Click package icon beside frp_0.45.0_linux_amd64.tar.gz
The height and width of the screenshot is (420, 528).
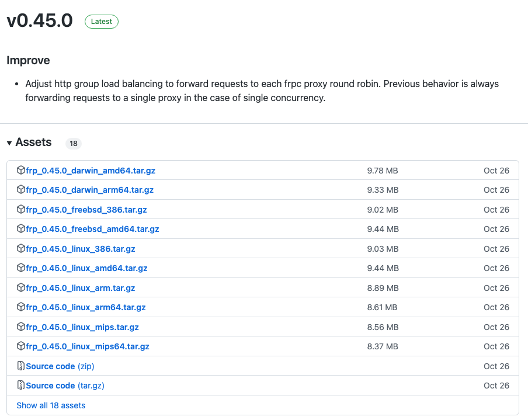click(21, 268)
